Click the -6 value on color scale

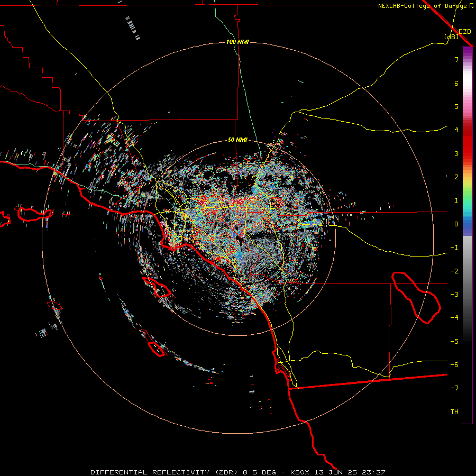coord(454,365)
